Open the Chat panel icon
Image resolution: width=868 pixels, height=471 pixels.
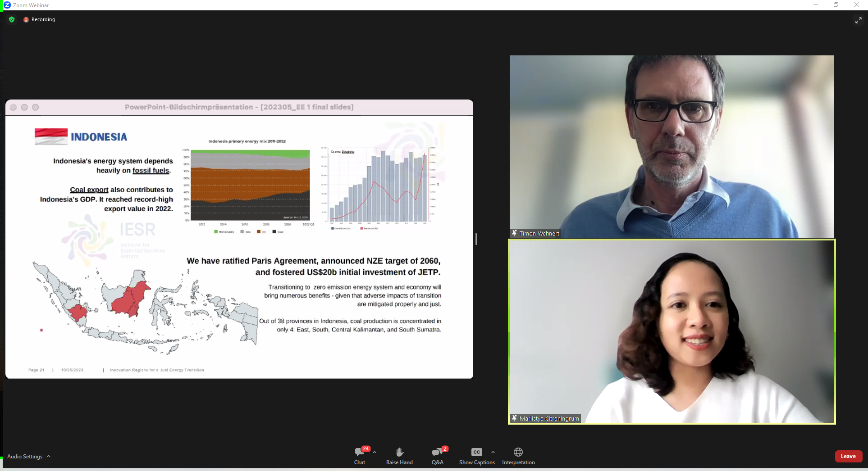[x=360, y=453]
